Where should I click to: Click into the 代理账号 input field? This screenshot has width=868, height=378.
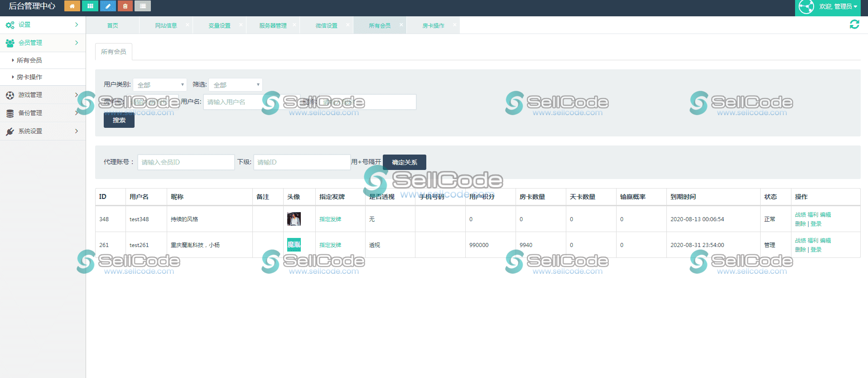pyautogui.click(x=186, y=162)
